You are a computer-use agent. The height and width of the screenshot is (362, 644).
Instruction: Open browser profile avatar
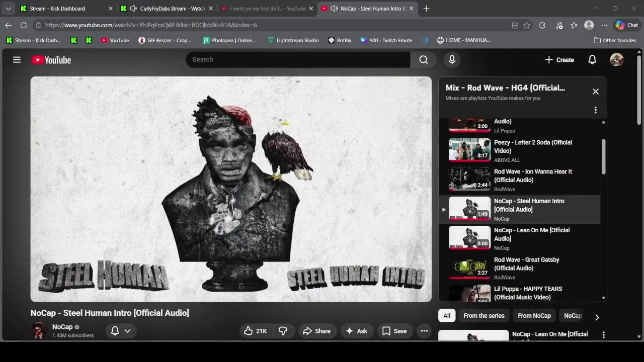589,25
